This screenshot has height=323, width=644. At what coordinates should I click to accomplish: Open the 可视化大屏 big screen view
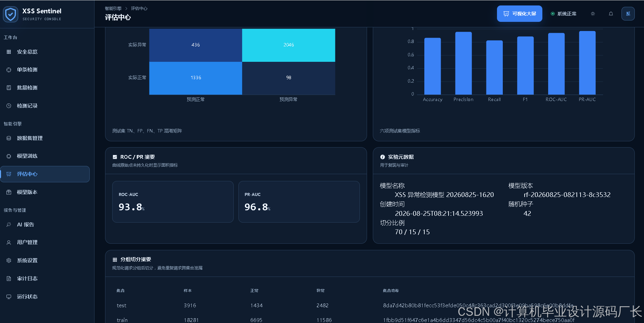(519, 14)
